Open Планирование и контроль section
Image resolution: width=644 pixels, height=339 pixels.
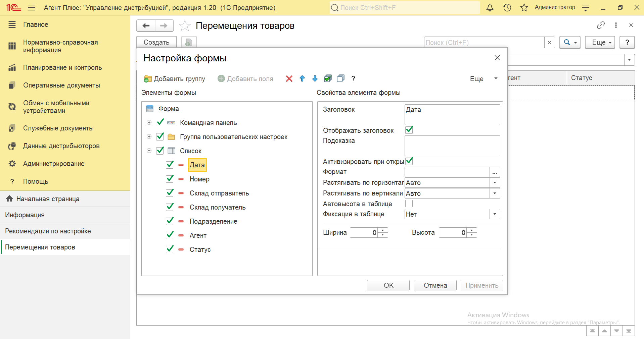62,67
